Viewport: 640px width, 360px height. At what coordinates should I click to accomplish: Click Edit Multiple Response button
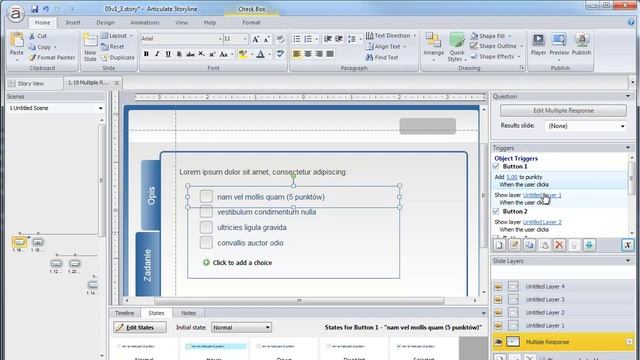pos(563,111)
